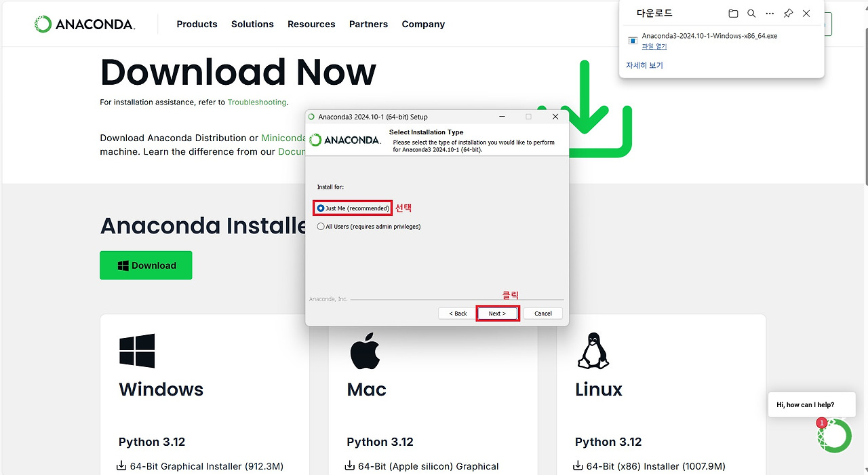Click Anaconda logo in setup dialog header
The height and width of the screenshot is (475, 868).
coord(344,140)
